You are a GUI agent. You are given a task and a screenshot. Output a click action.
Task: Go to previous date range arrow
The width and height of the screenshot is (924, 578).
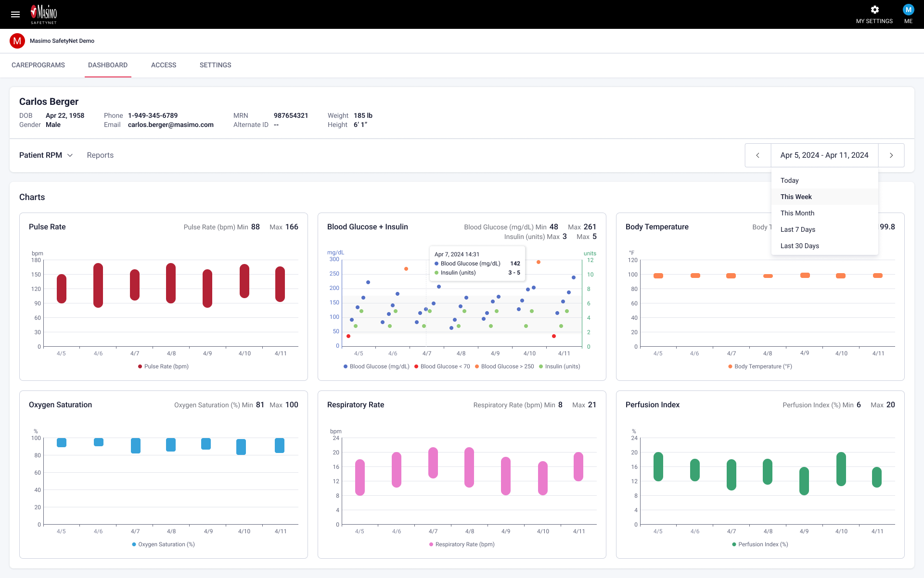coord(758,155)
